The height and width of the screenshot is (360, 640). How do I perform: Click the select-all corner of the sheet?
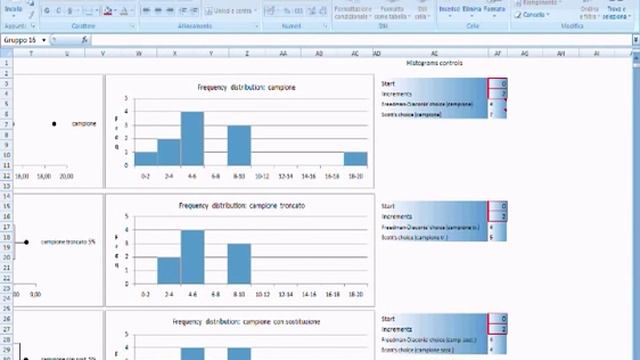coord(6,53)
